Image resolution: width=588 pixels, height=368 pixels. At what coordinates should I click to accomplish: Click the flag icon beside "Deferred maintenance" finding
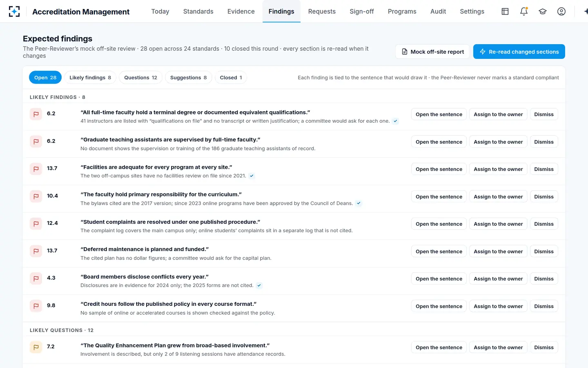click(36, 251)
